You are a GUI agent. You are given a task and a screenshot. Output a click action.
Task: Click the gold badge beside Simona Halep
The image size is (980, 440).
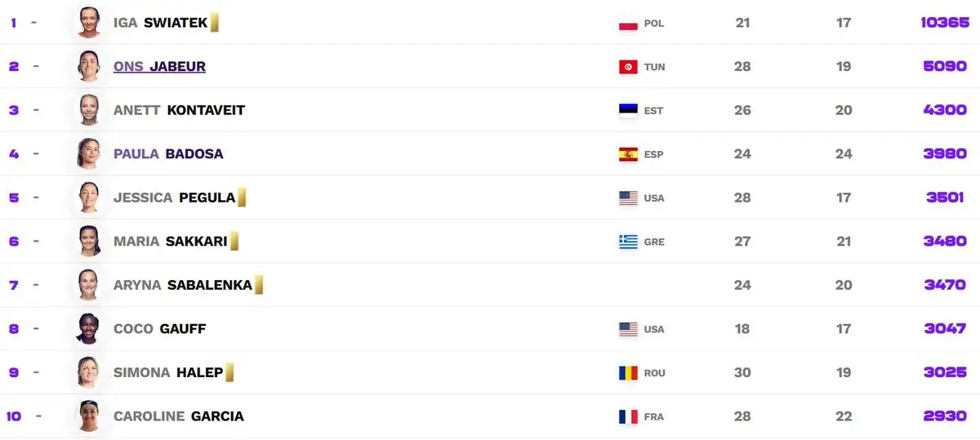(229, 372)
